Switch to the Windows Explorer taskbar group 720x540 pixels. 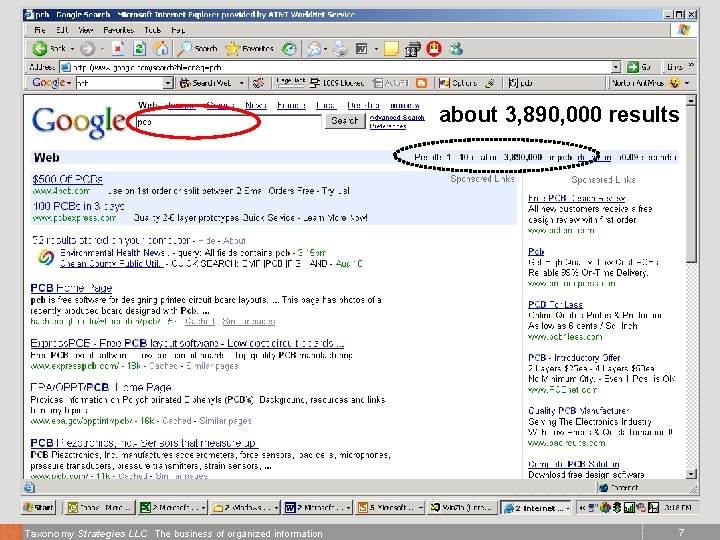coord(246,507)
